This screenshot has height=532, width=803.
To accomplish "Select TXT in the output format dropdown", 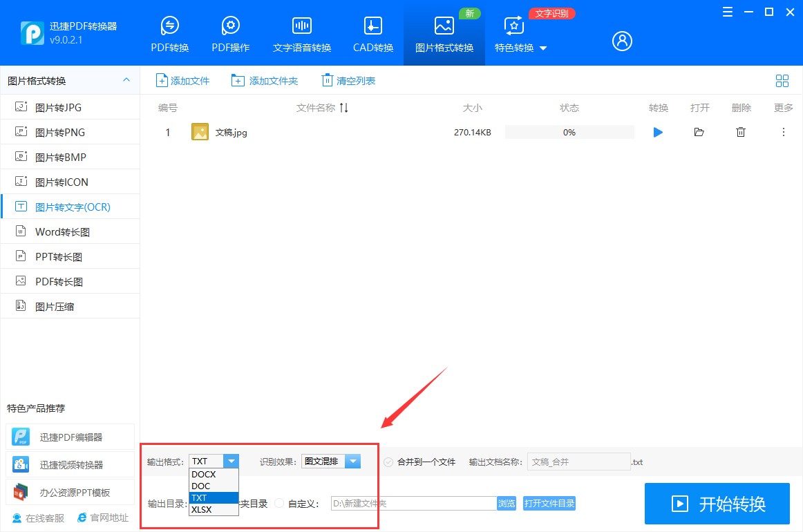I will pyautogui.click(x=200, y=497).
